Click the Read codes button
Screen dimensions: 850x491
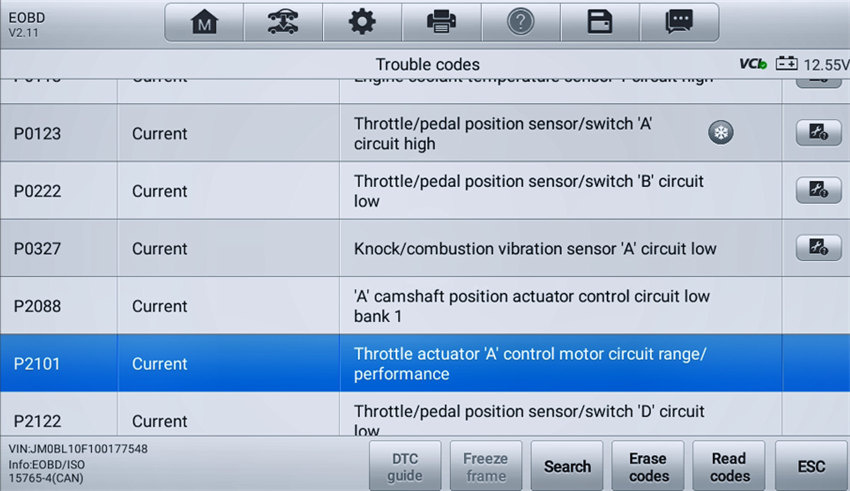729,467
